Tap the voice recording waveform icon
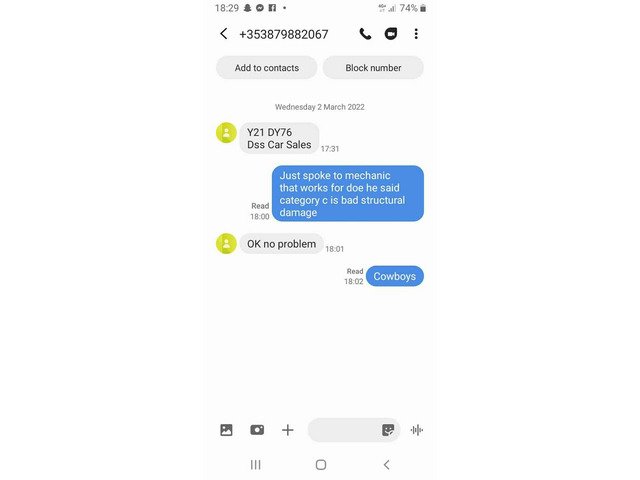The width and height of the screenshot is (640, 480). (x=417, y=430)
